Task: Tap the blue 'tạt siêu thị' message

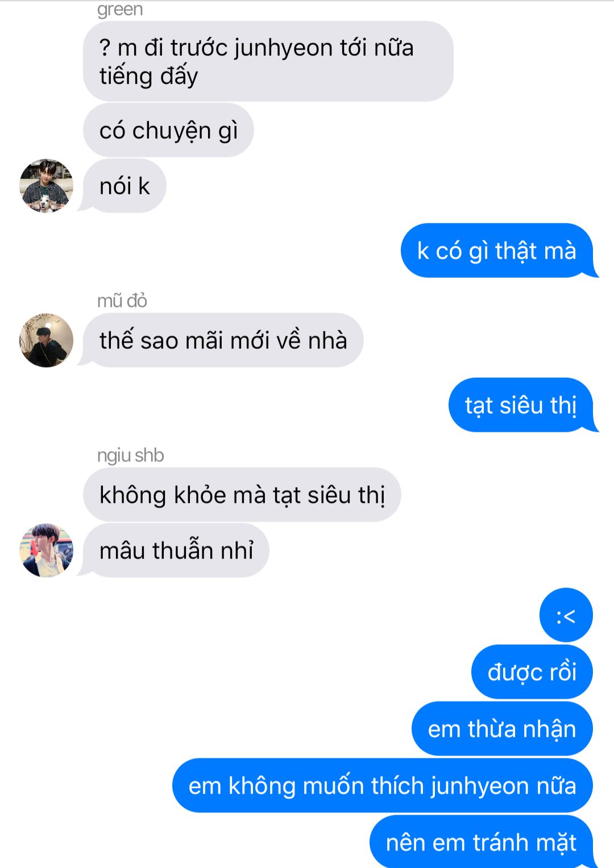Action: pos(521,405)
